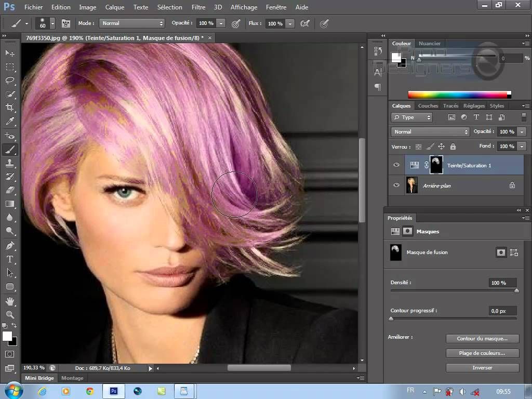Select the Pen tool

tap(10, 245)
